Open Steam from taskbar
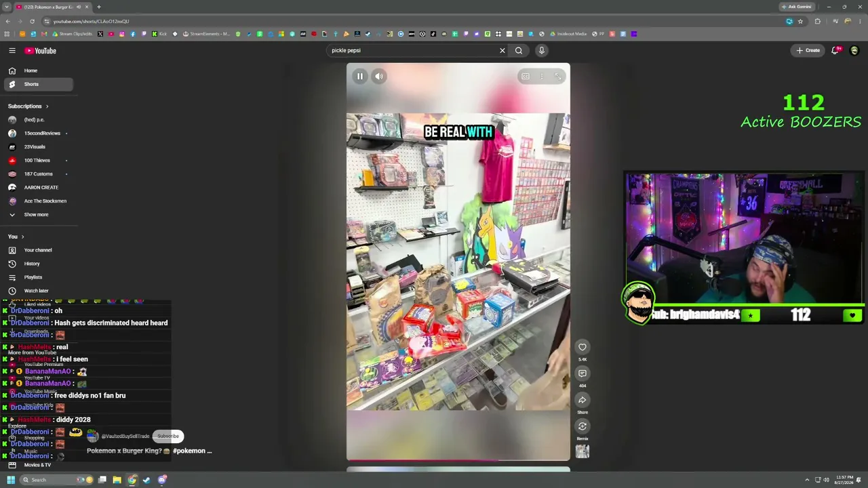 point(147,481)
